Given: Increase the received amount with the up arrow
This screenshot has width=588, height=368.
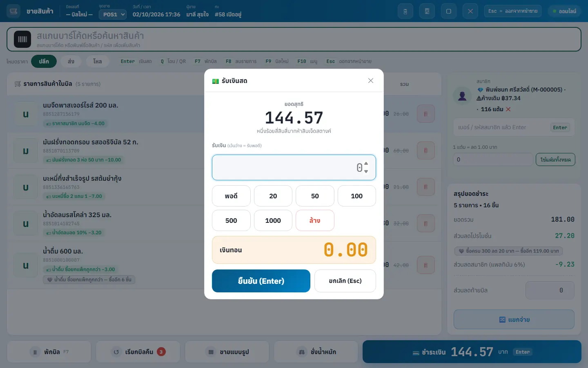Looking at the screenshot, I should pyautogui.click(x=366, y=164).
